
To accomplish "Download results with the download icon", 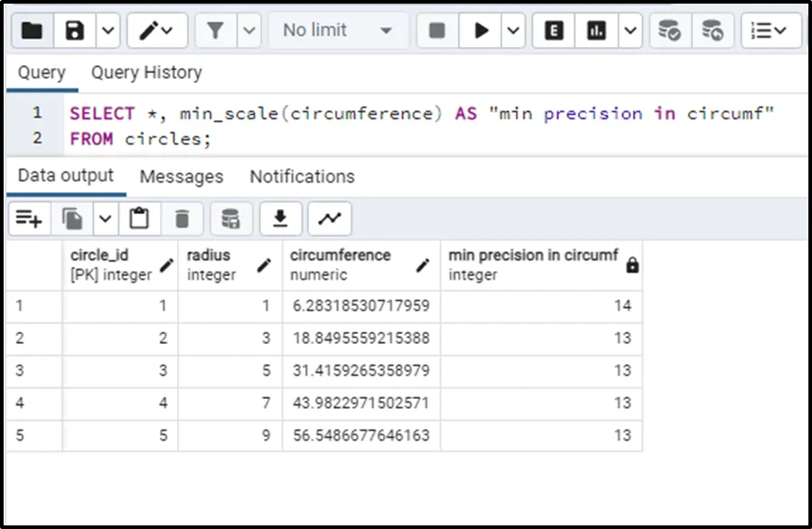I will click(x=281, y=218).
